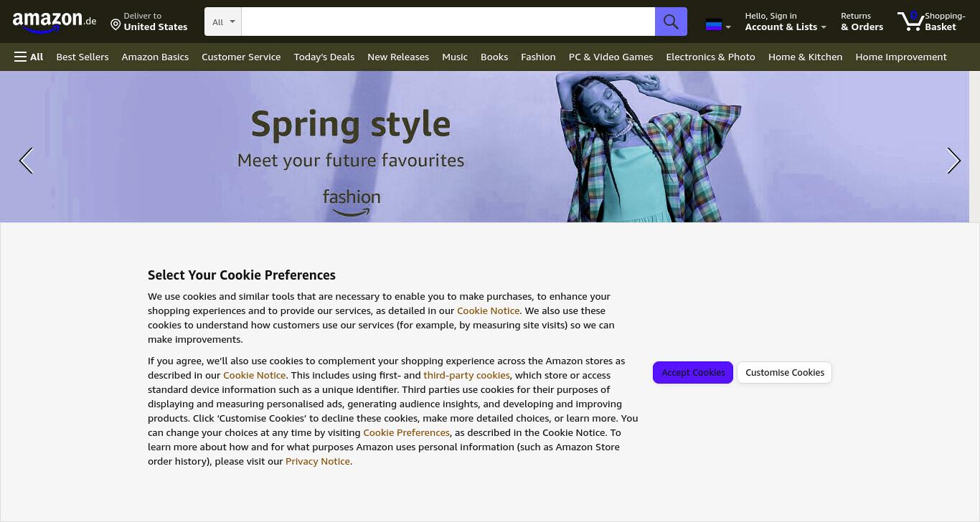Open the Amazon.de home logo
The height and width of the screenshot is (522, 980).
pyautogui.click(x=55, y=22)
